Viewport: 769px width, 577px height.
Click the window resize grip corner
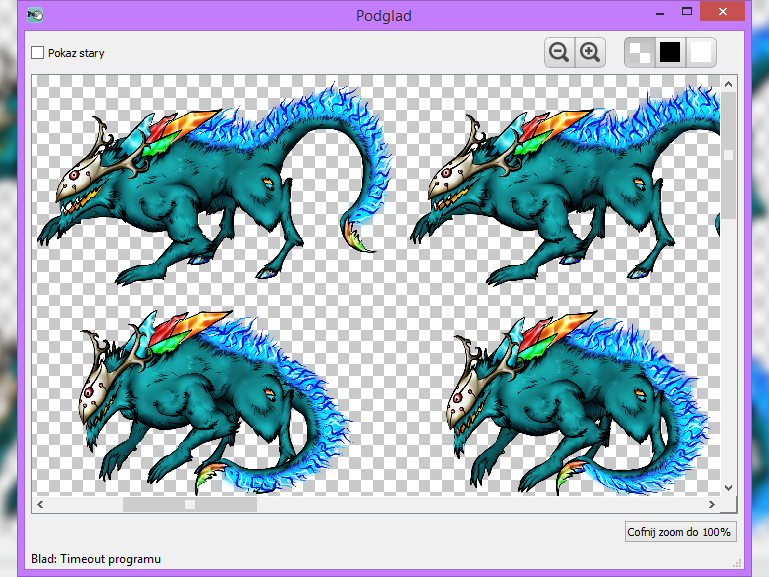click(x=737, y=564)
